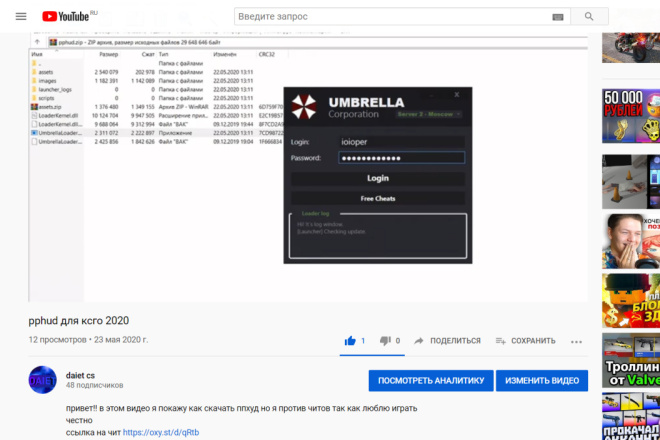Click the video title pphud для ксго 2020

click(x=79, y=320)
